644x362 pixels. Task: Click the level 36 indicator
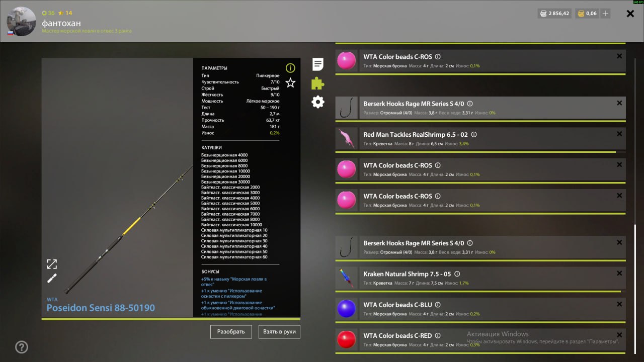coord(48,13)
